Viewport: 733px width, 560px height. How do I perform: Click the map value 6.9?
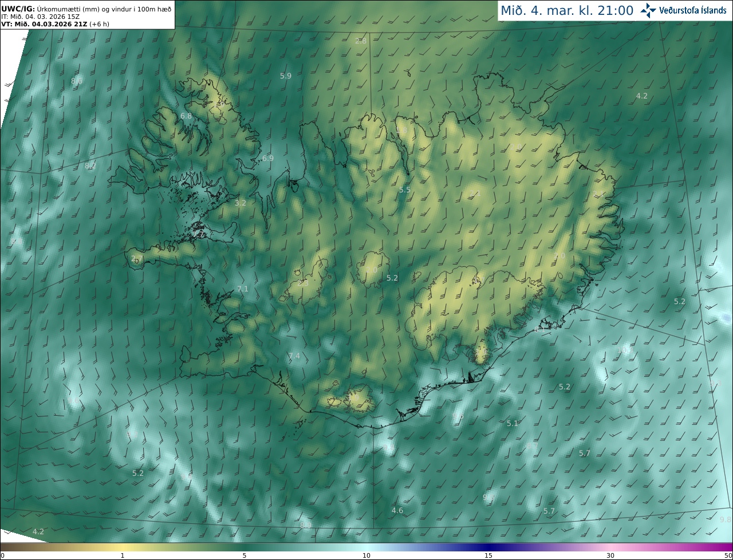pyautogui.click(x=268, y=158)
